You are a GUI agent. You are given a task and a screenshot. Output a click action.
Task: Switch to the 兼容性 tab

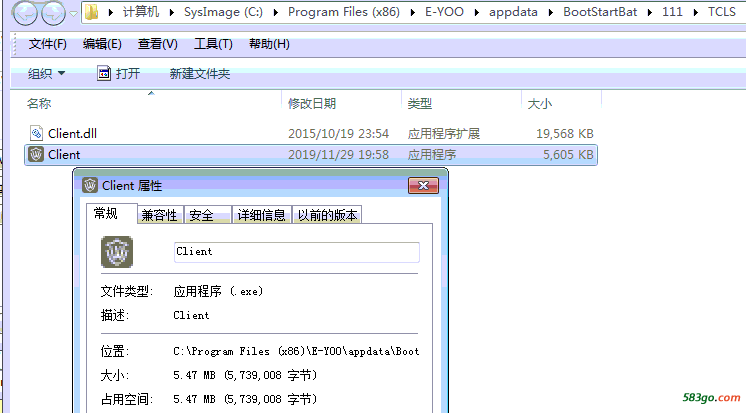tap(159, 215)
